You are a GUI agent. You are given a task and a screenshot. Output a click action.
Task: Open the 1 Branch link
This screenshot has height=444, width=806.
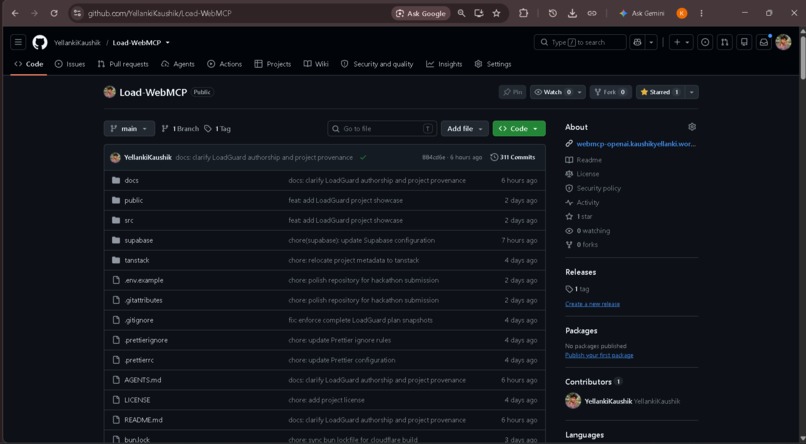(x=180, y=128)
